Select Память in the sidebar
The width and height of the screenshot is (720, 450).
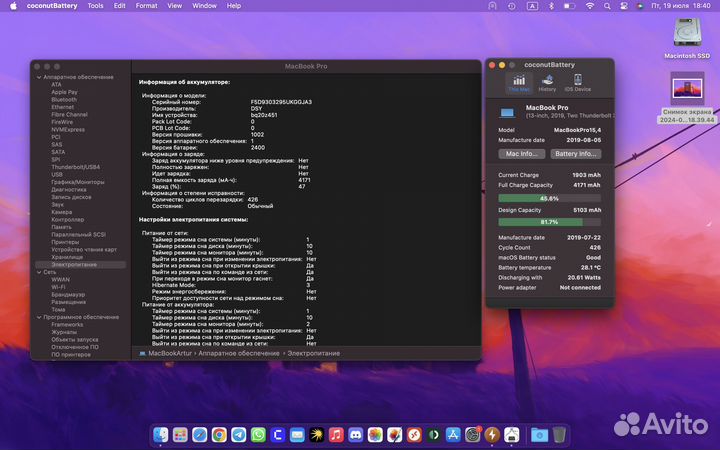(x=62, y=227)
